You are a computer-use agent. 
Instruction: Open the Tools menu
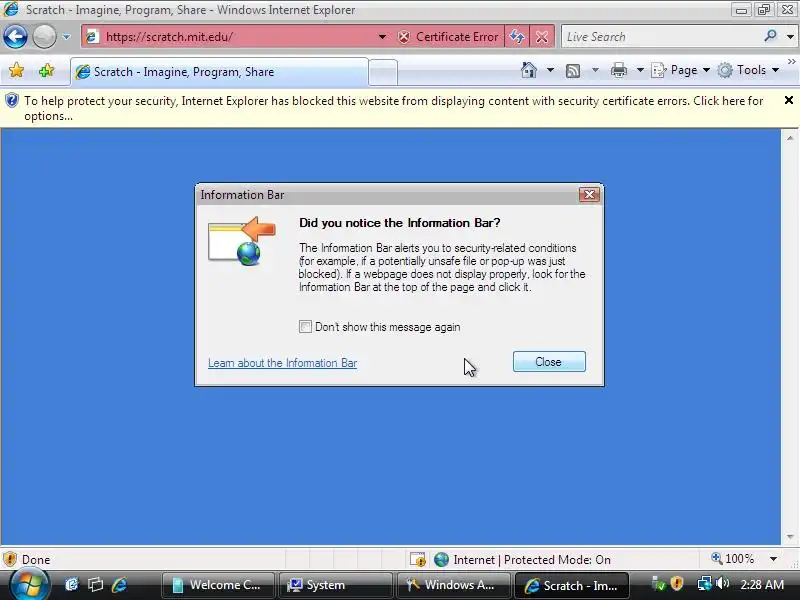click(x=748, y=70)
